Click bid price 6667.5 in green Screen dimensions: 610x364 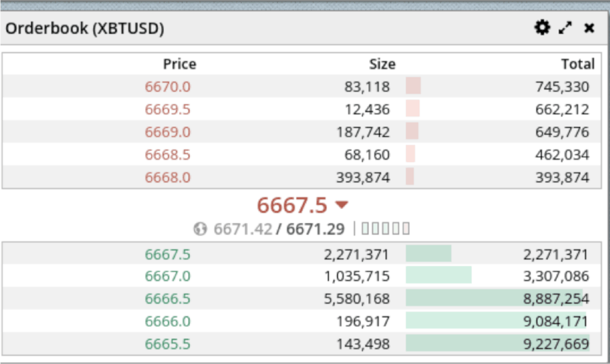click(167, 255)
